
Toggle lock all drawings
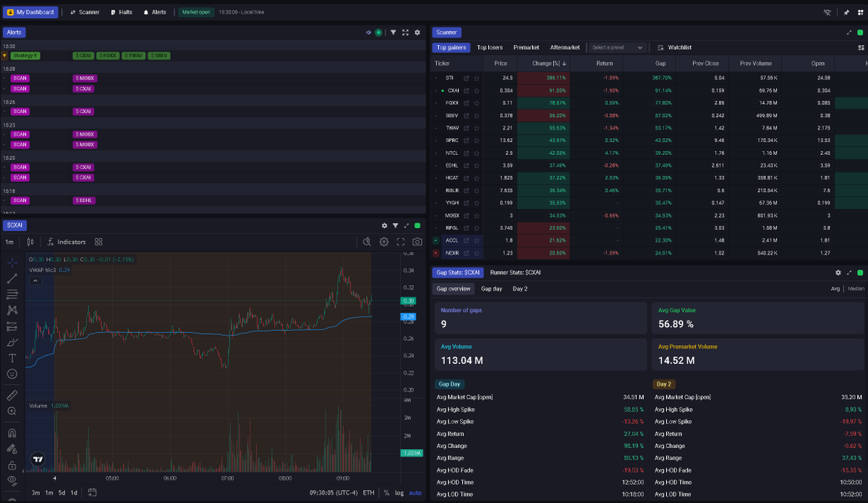click(12, 465)
